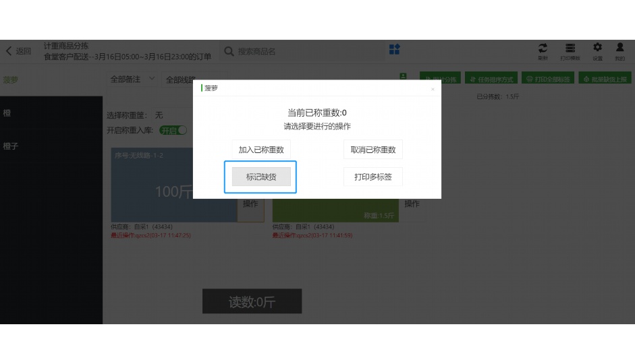The image size is (635, 364).
Task: Click 打印全部标签 button
Action: coord(548,78)
